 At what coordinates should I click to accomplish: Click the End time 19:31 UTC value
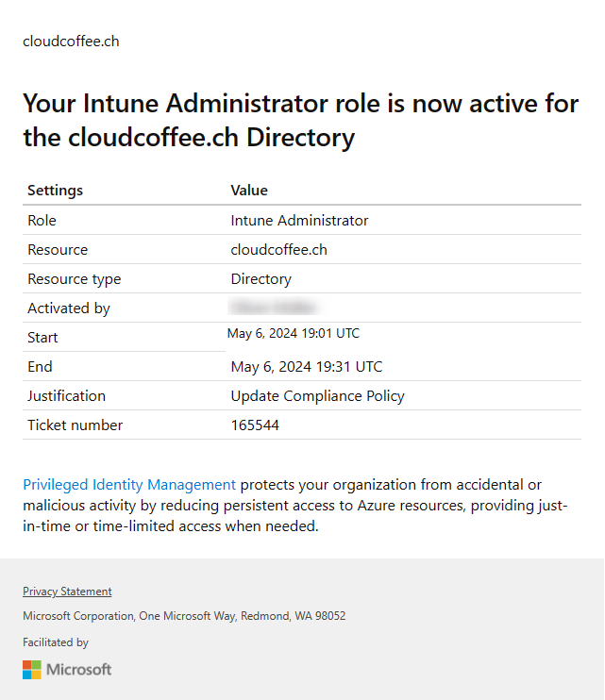coord(307,367)
